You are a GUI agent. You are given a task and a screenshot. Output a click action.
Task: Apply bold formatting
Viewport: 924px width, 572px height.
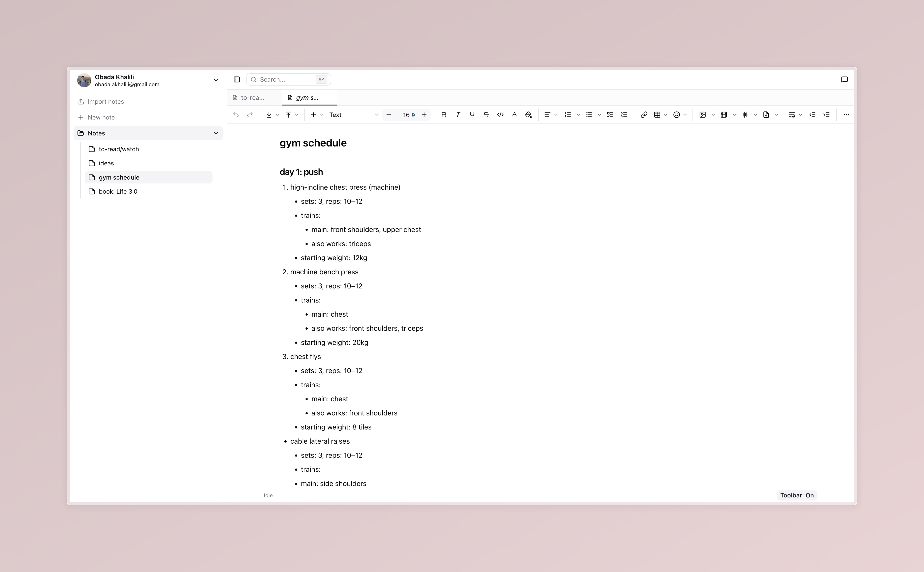click(x=444, y=115)
